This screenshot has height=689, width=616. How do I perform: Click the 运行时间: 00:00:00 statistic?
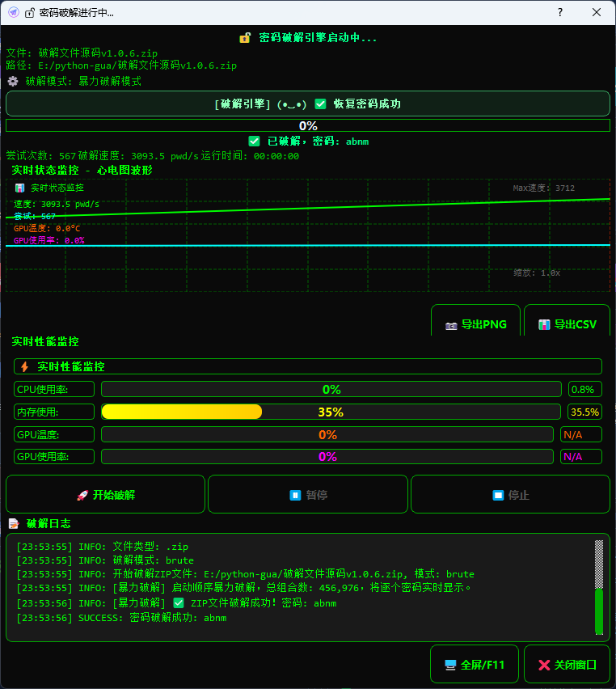point(250,156)
